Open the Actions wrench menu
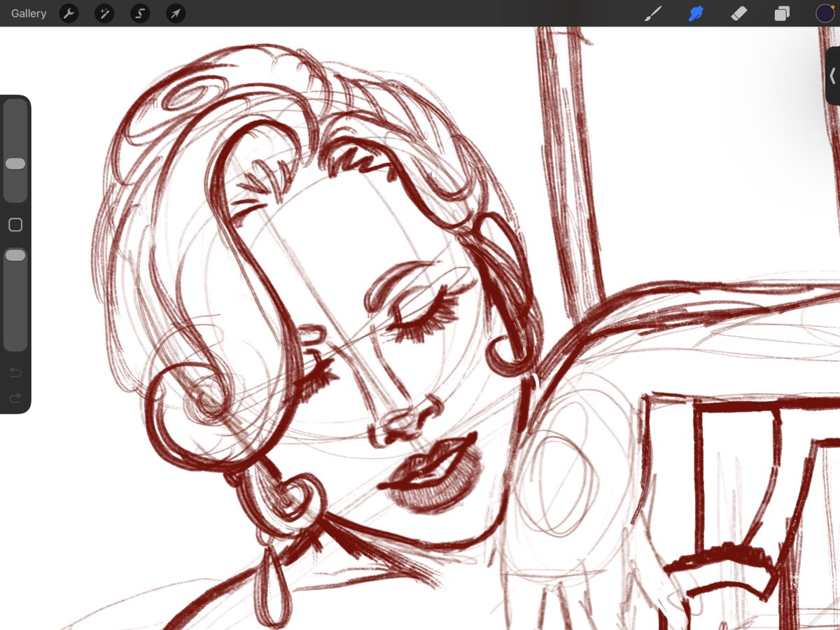Viewport: 840px width, 630px height. (69, 13)
